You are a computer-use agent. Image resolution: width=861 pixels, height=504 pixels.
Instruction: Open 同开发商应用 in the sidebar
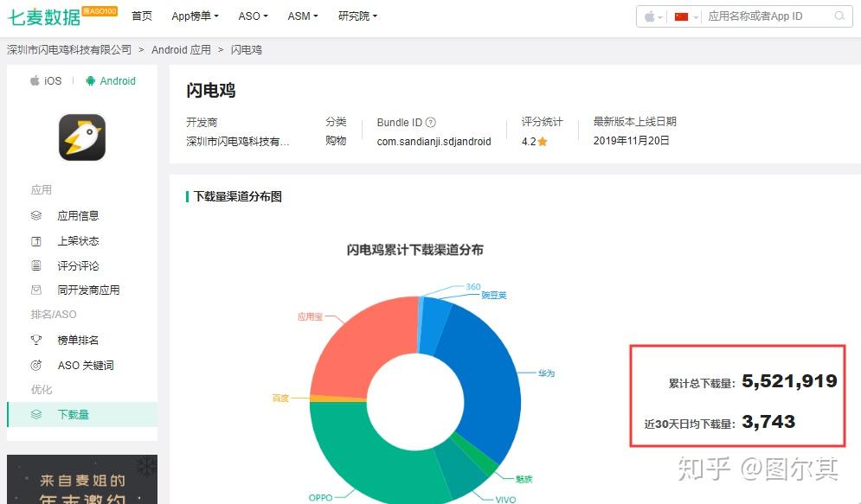88,290
